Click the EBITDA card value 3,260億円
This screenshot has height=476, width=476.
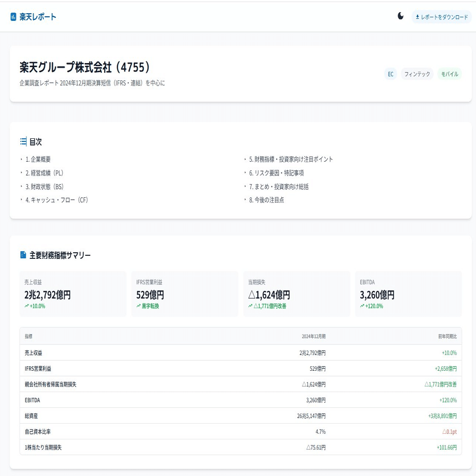pyautogui.click(x=377, y=295)
